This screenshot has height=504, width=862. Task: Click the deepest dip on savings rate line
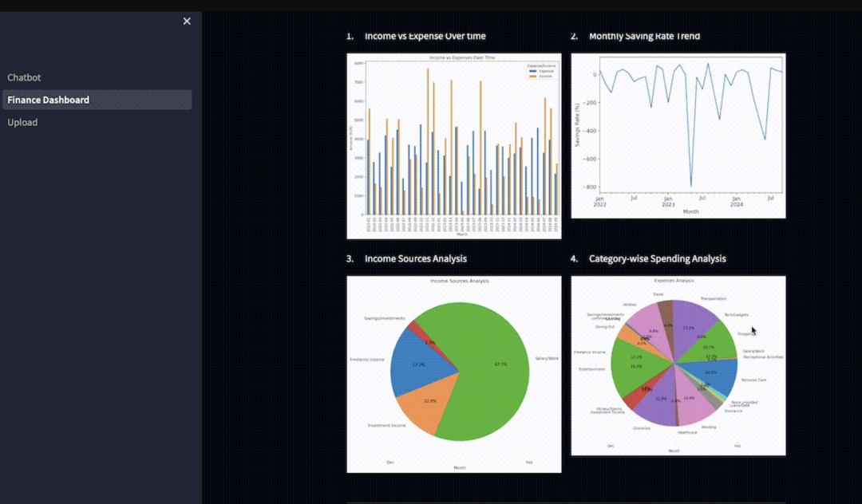(x=691, y=185)
